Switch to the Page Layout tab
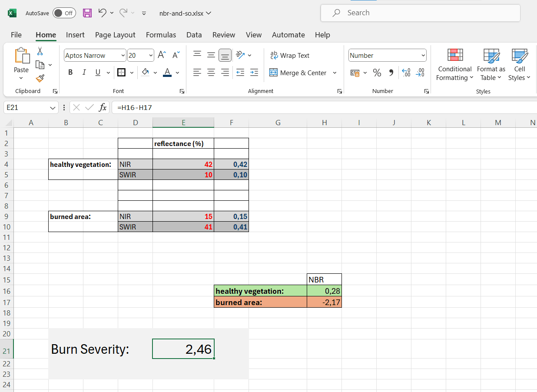Viewport: 537px width, 392px height. [x=115, y=35]
